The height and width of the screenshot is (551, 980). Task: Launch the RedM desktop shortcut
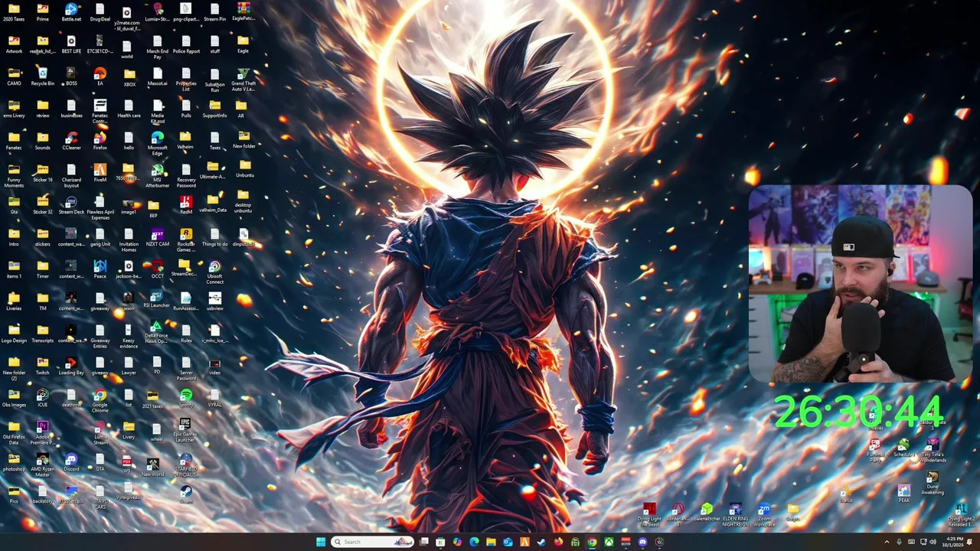(186, 204)
